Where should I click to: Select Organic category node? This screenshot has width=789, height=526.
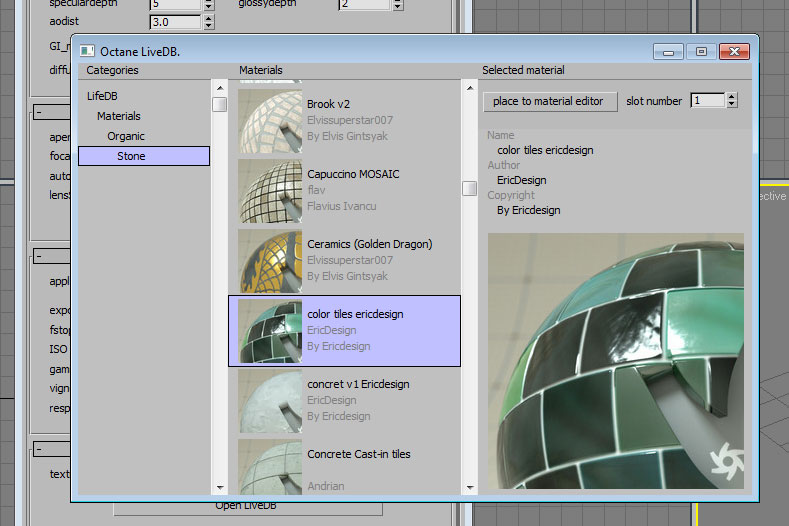[126, 136]
